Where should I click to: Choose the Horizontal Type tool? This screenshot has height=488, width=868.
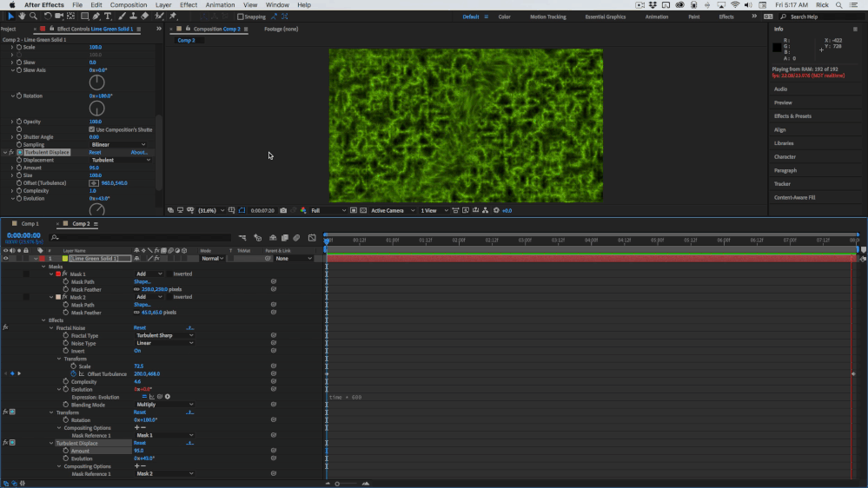tap(108, 16)
